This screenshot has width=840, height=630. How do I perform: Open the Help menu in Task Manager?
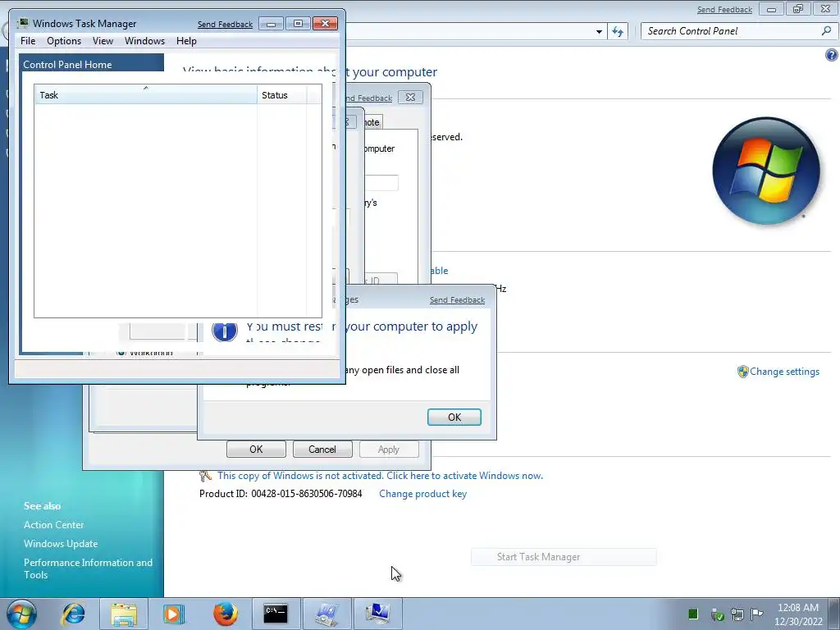tap(186, 41)
